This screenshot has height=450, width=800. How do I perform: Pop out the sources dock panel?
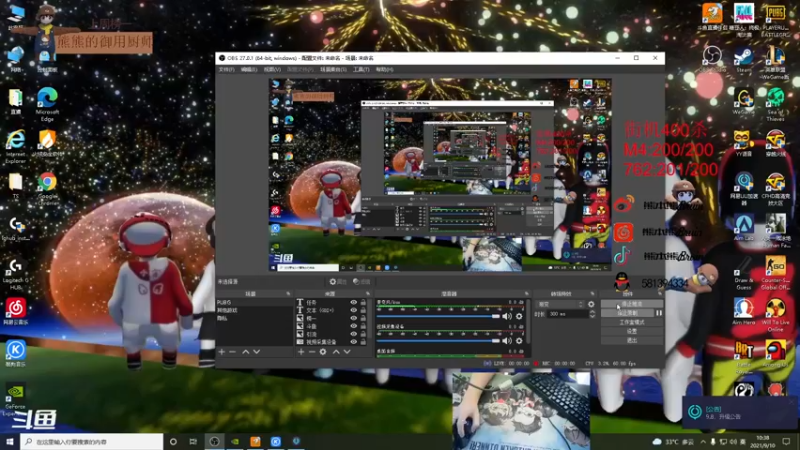pos(367,294)
